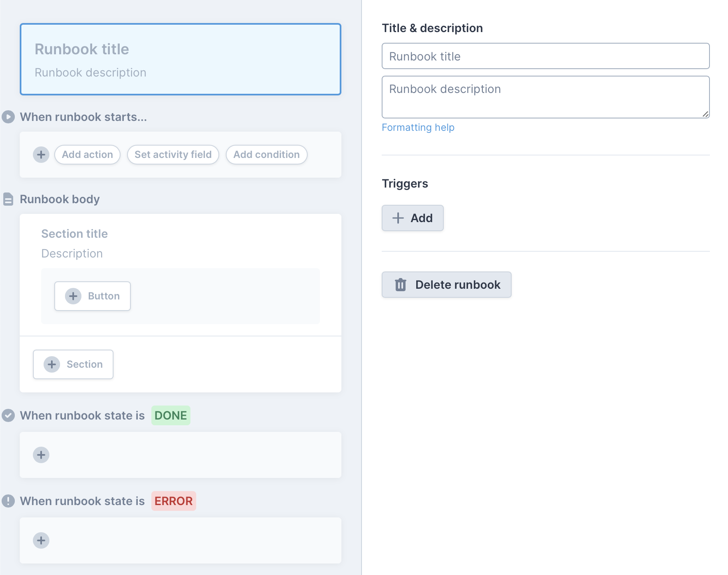Add a Button to the section
The width and height of the screenshot is (728, 575).
[x=93, y=296]
